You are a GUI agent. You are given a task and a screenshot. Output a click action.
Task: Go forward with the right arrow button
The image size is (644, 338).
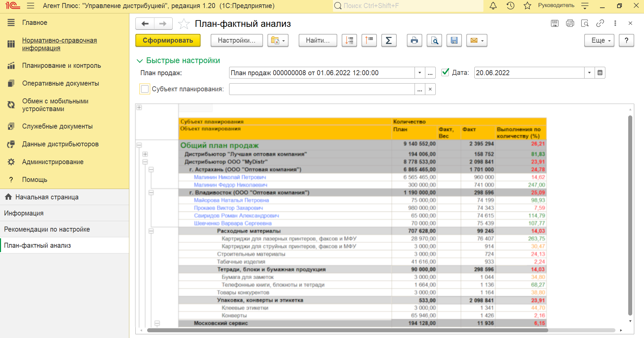tap(163, 23)
